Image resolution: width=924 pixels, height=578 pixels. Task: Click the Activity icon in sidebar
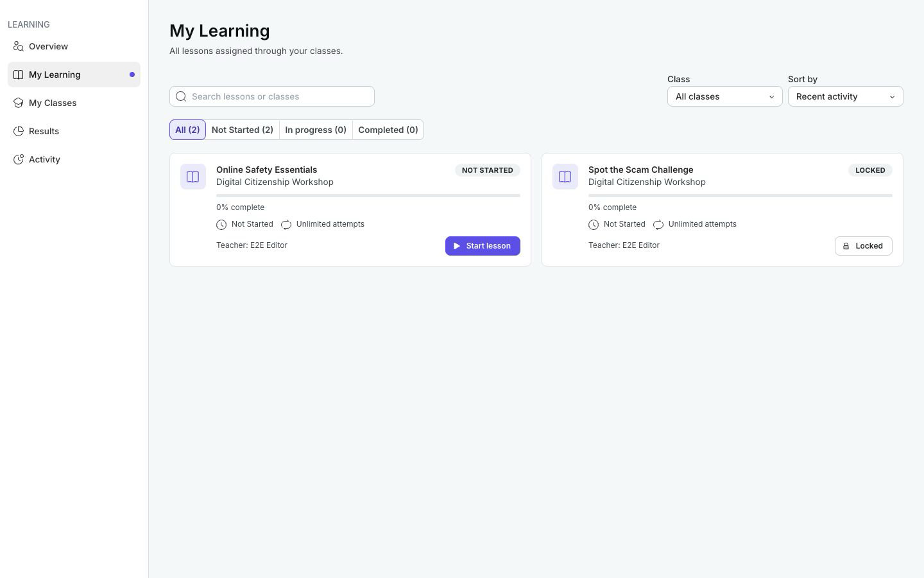(x=19, y=159)
